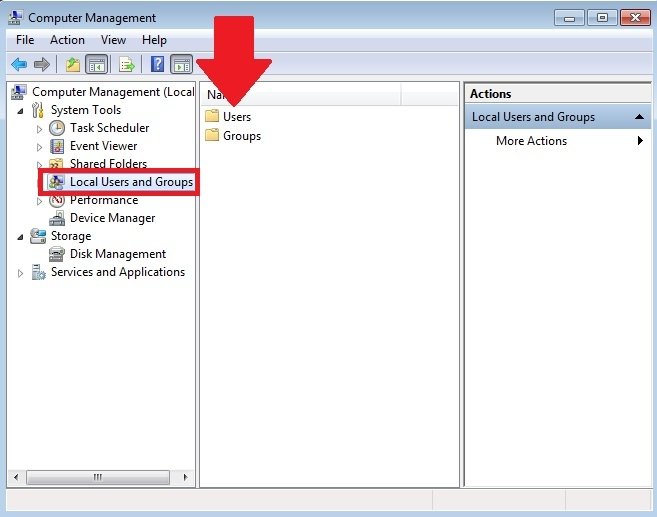This screenshot has height=517, width=657.
Task: Click the Groups folder icon
Action: [x=212, y=135]
